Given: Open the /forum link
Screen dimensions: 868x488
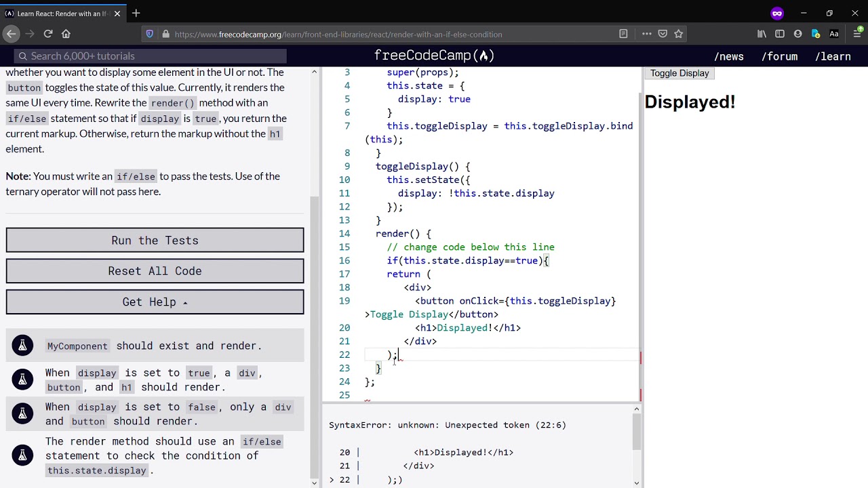Looking at the screenshot, I should [779, 57].
